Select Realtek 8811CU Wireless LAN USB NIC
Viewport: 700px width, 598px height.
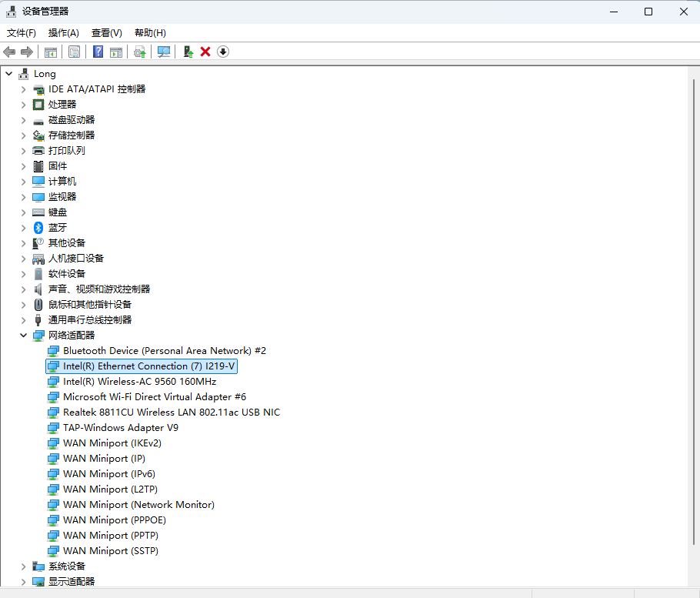pyautogui.click(x=171, y=413)
